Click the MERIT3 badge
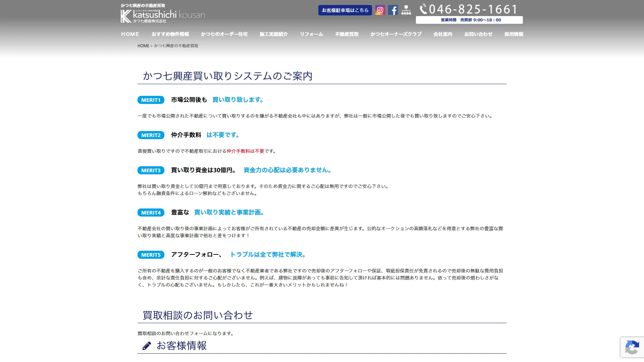Screen dimensions: 644x362 pos(151,170)
